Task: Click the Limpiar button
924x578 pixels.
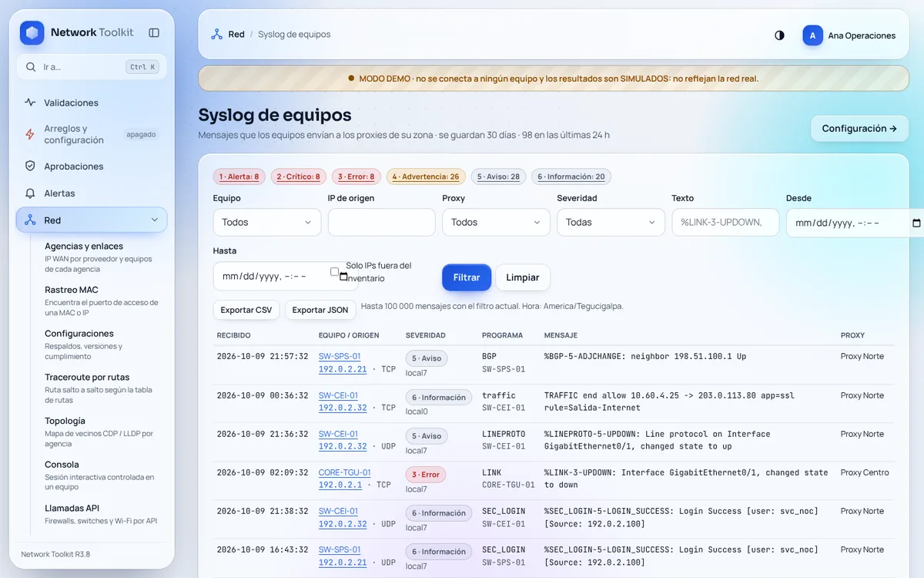Action: (523, 277)
